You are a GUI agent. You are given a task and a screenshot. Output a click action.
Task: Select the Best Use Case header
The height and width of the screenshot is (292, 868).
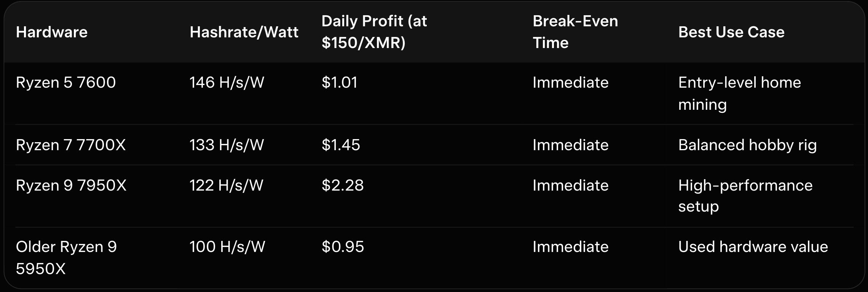click(x=731, y=32)
